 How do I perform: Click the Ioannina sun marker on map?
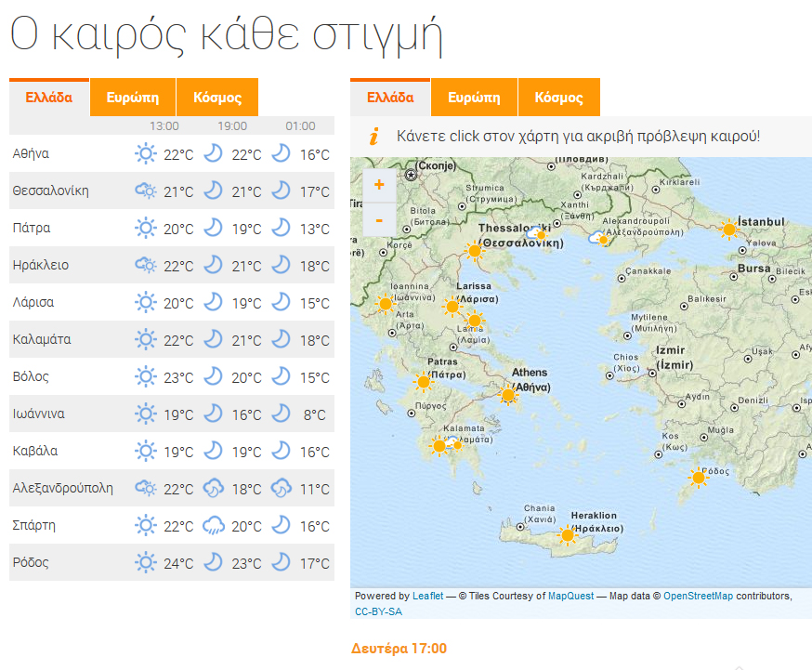[385, 303]
